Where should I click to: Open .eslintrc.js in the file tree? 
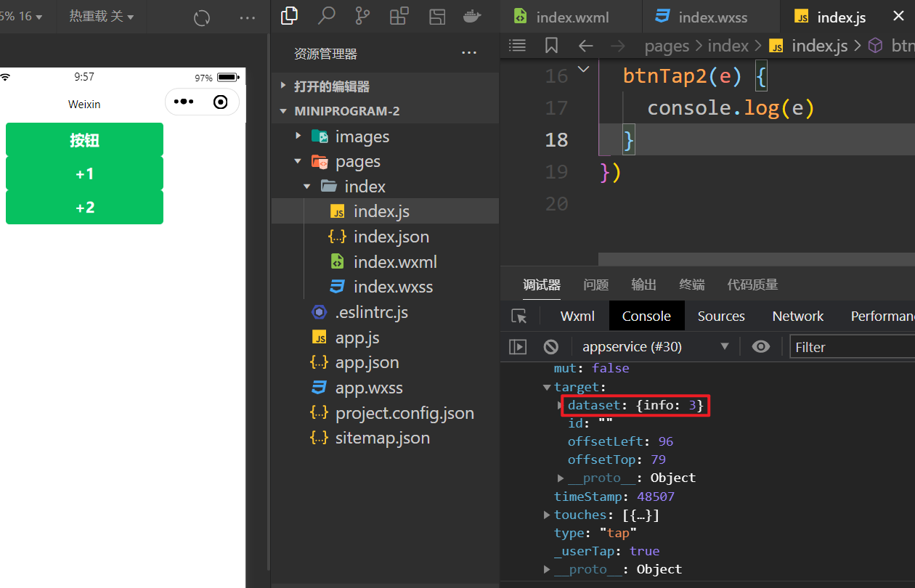[x=385, y=312]
